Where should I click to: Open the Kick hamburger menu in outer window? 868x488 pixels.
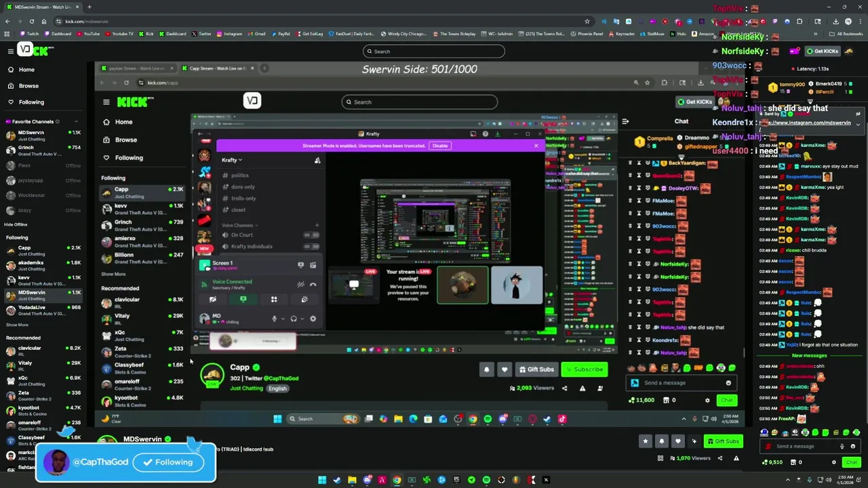point(10,51)
